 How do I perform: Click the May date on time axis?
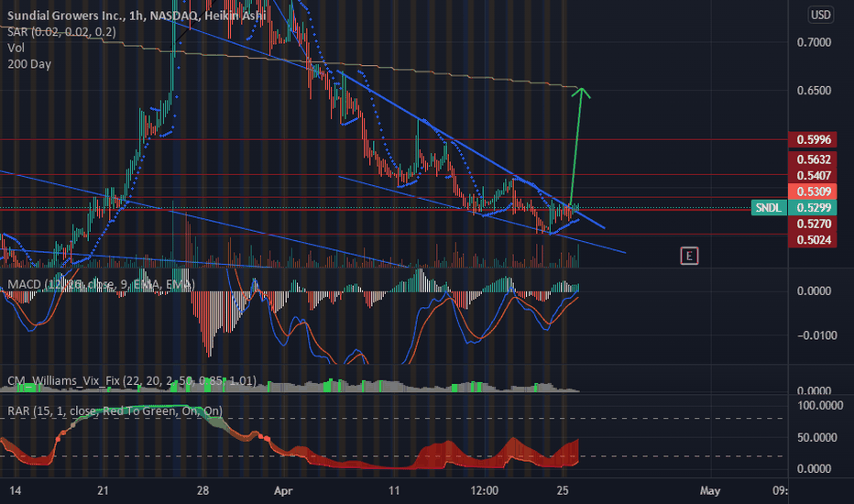709,491
